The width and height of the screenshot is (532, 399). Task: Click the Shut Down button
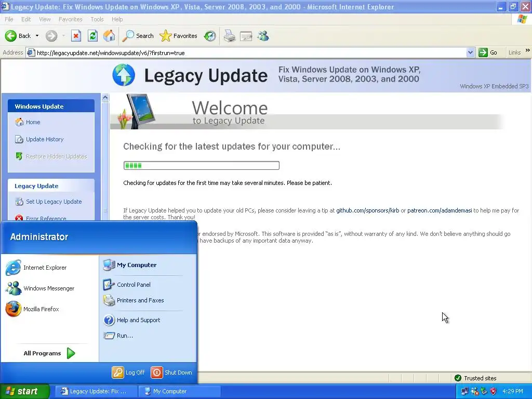point(171,372)
